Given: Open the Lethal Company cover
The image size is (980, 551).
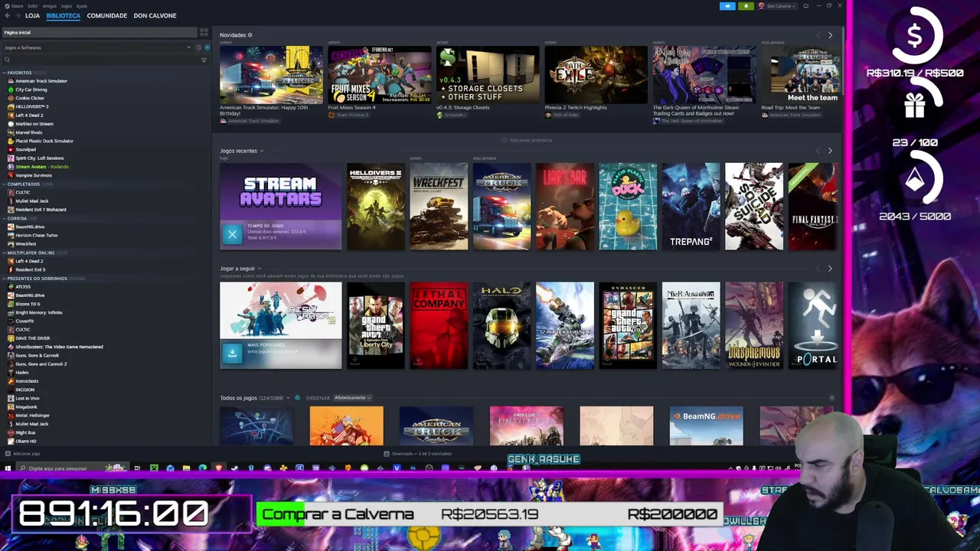Looking at the screenshot, I should [439, 325].
